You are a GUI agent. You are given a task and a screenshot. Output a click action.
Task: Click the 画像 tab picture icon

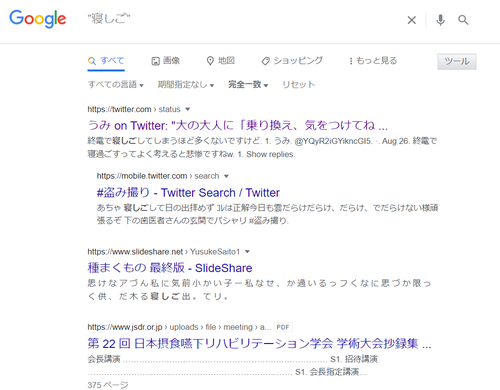[155, 61]
